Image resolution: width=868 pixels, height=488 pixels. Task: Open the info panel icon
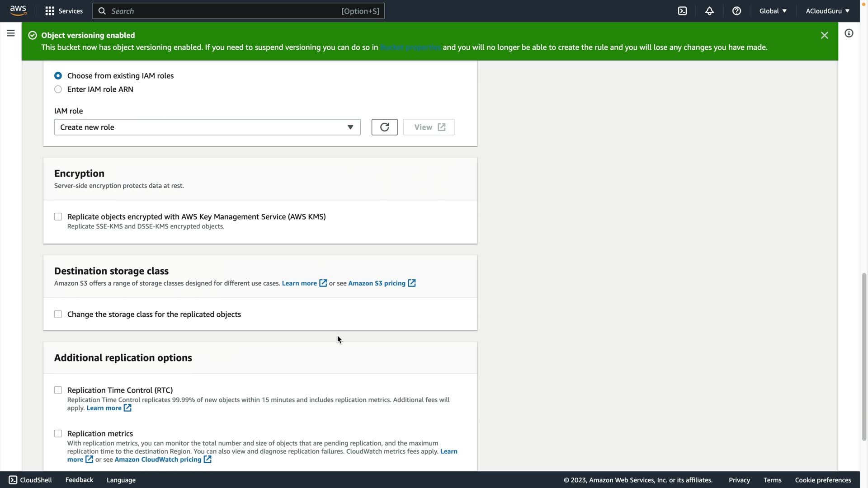pos(849,33)
